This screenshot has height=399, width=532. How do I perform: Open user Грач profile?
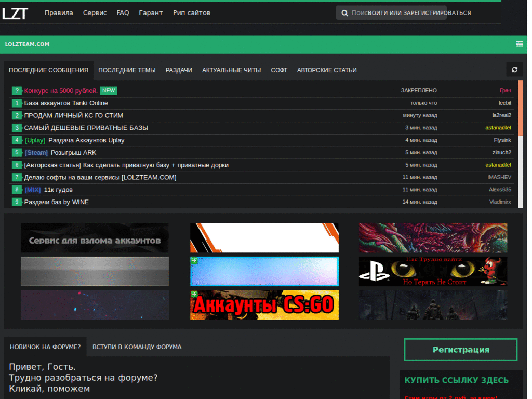point(505,90)
